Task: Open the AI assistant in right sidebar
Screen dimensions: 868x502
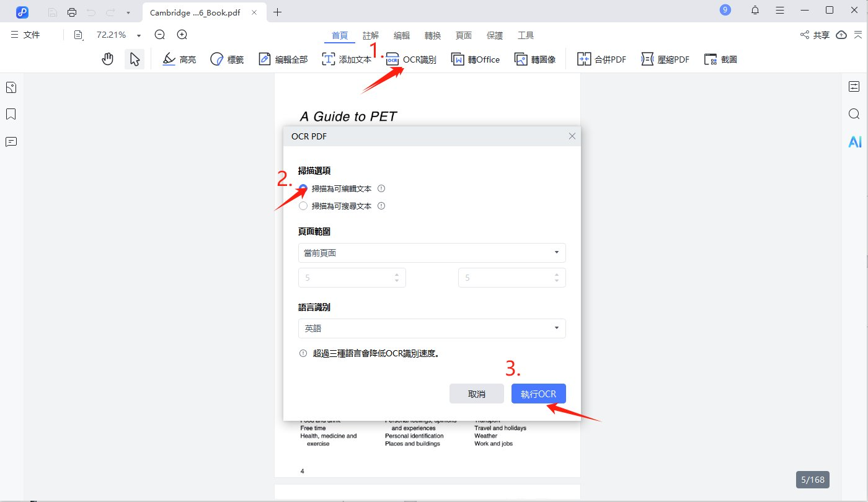Action: click(x=855, y=141)
